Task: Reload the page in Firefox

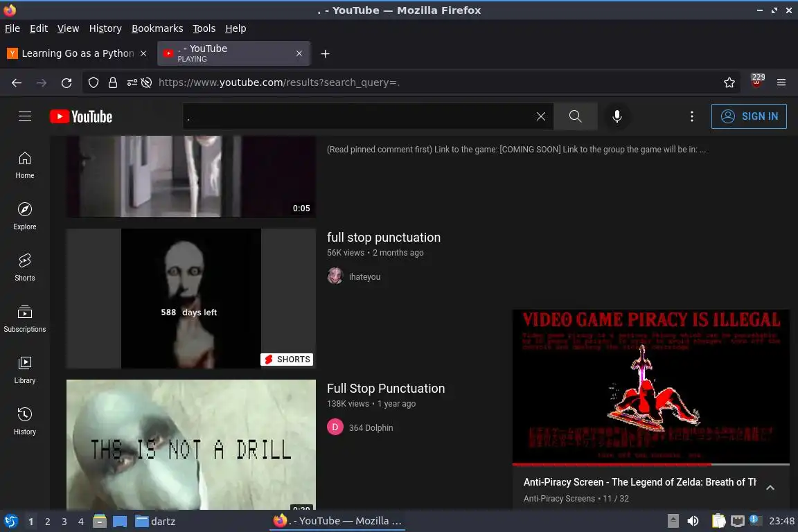Action: [x=66, y=82]
